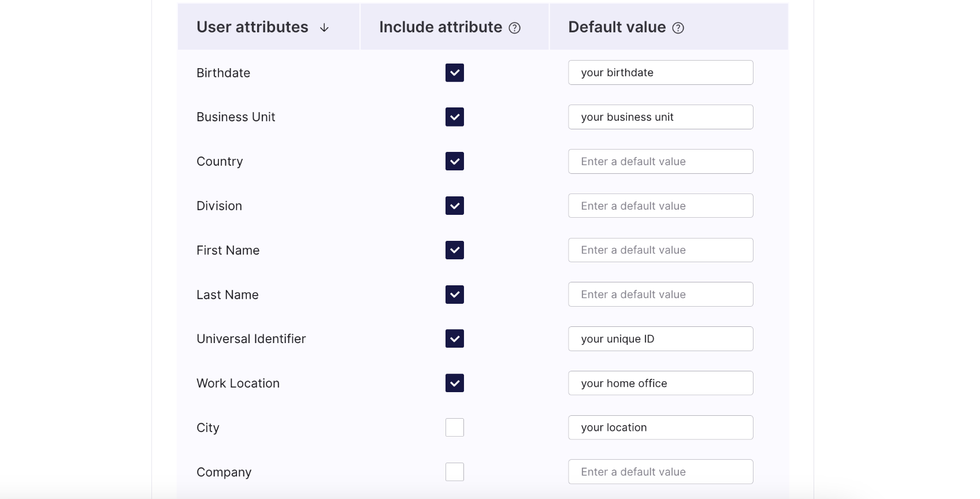Select the Work Location attribute label
Image resolution: width=980 pixels, height=499 pixels.
(x=237, y=383)
